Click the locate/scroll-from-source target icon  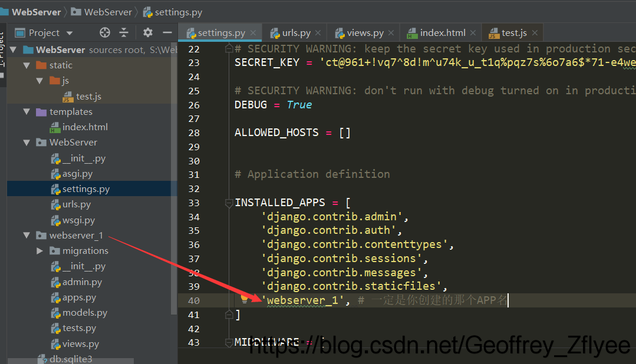[105, 32]
